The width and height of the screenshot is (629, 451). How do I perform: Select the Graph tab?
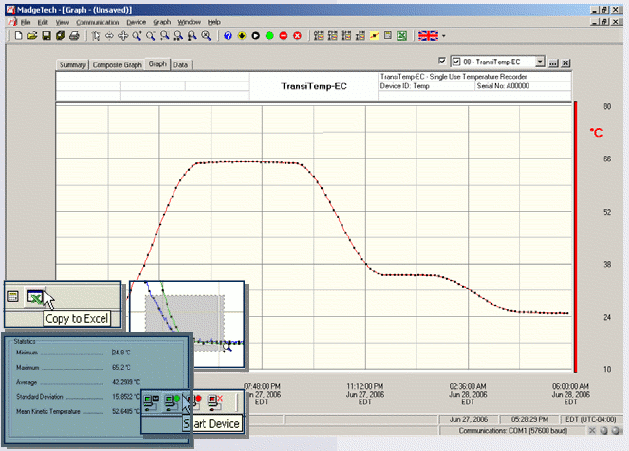point(158,64)
